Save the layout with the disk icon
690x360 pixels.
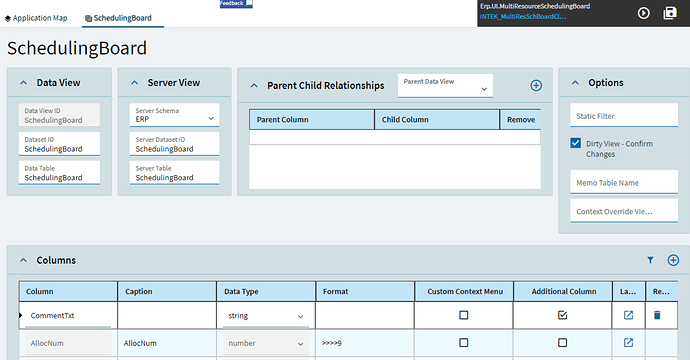tap(670, 13)
